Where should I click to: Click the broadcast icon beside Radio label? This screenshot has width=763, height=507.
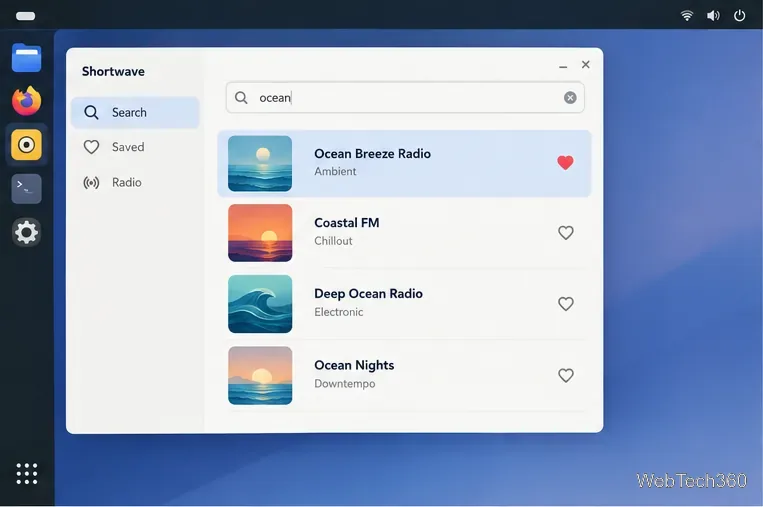[x=91, y=182]
